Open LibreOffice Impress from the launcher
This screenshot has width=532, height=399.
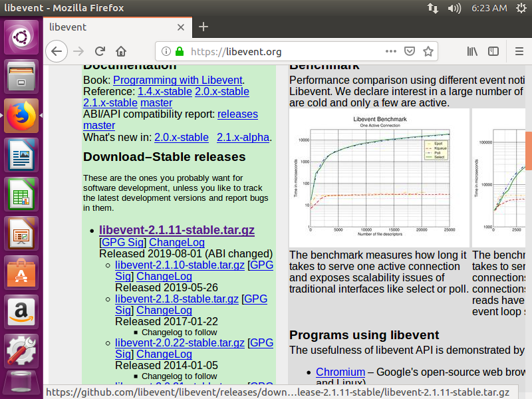(21, 234)
